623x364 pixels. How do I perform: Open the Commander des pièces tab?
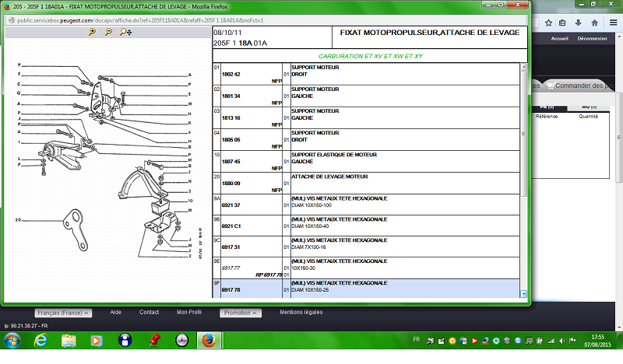coord(579,86)
